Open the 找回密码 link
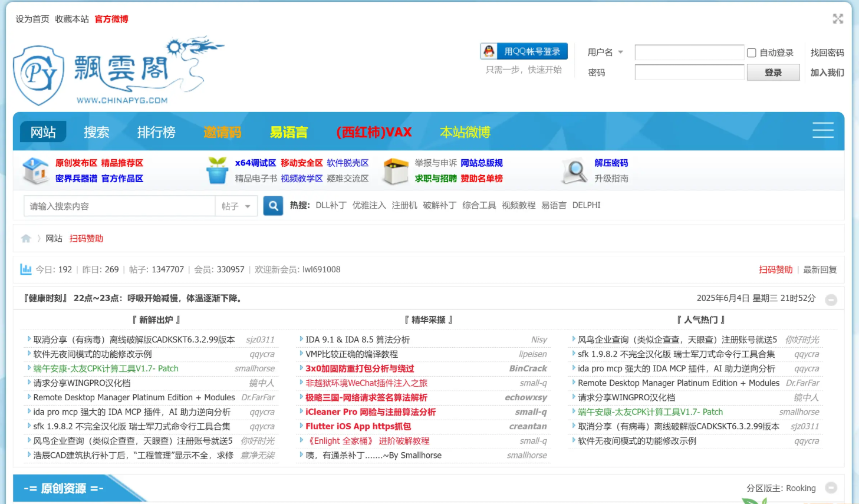This screenshot has height=504, width=859. point(826,52)
